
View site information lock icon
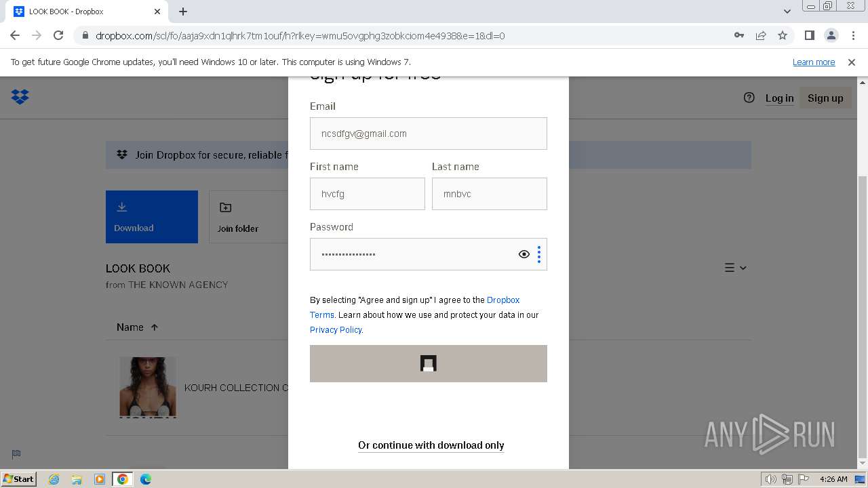pos(85,36)
